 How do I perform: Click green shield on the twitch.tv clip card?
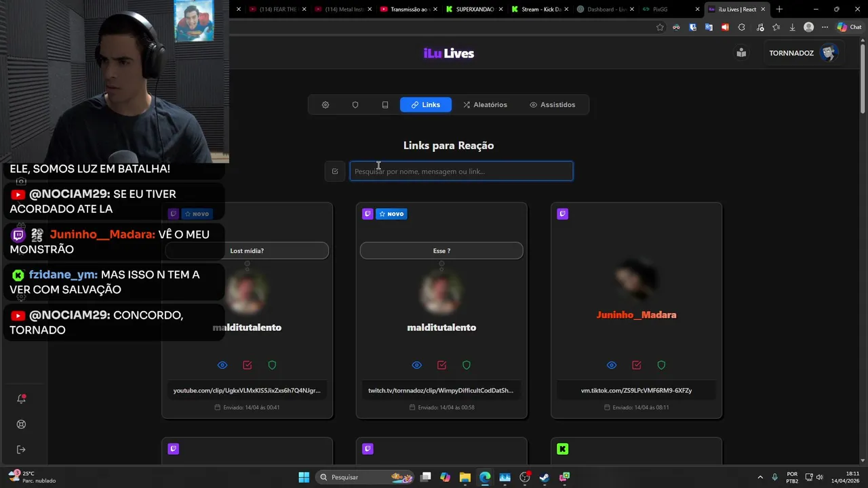click(467, 365)
